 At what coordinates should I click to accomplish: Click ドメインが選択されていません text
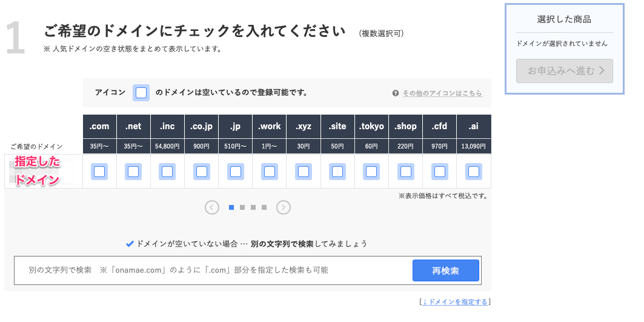tap(562, 43)
